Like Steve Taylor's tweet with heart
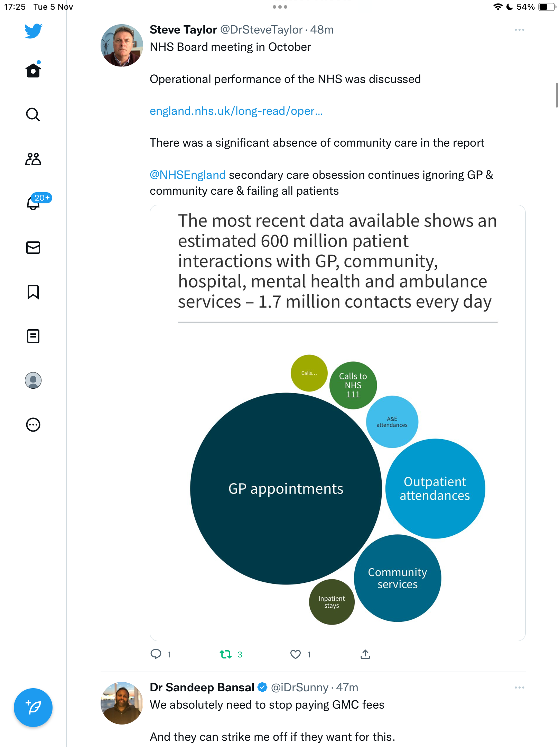This screenshot has height=747, width=560. tap(296, 654)
